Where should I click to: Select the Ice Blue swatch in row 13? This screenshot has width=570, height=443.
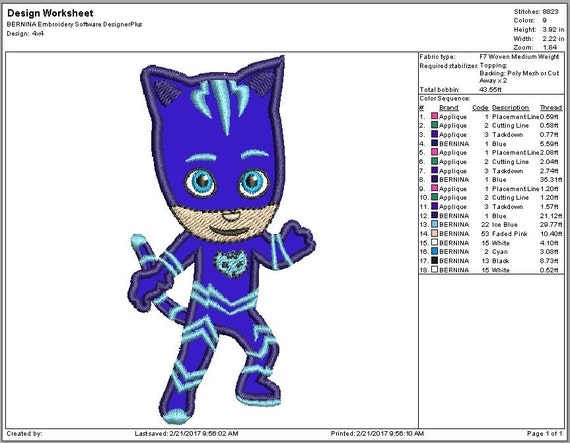click(434, 224)
